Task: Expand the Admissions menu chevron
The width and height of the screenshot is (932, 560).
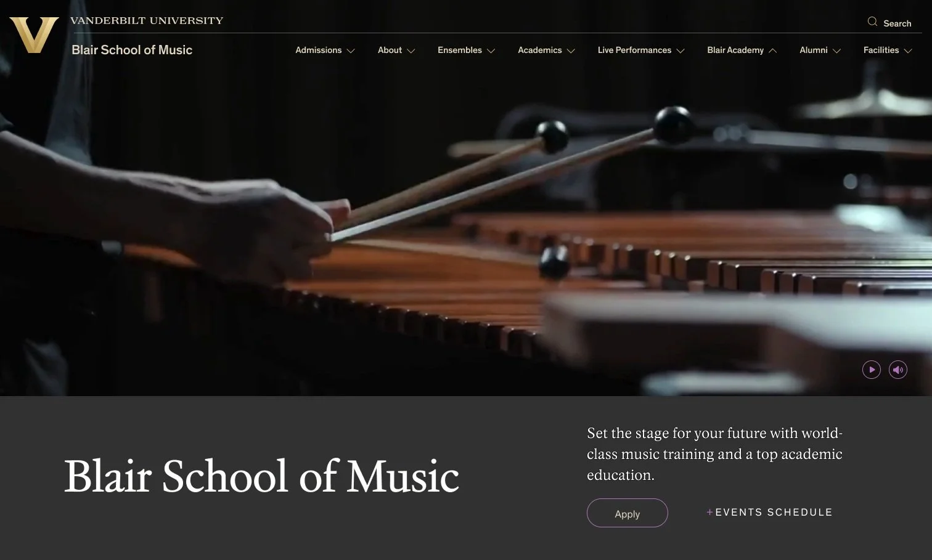Action: click(351, 51)
